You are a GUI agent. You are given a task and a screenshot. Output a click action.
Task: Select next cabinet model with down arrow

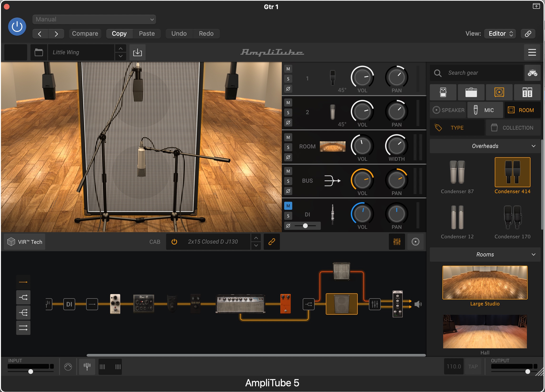tap(256, 245)
